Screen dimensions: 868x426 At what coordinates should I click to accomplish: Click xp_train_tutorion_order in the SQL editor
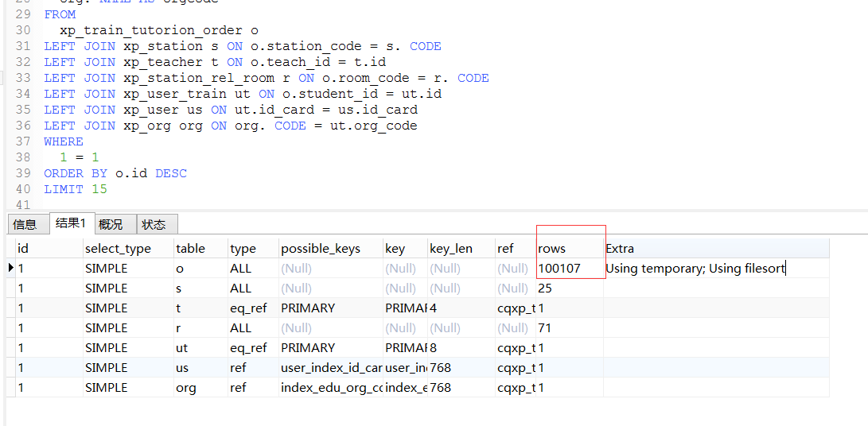[150, 30]
